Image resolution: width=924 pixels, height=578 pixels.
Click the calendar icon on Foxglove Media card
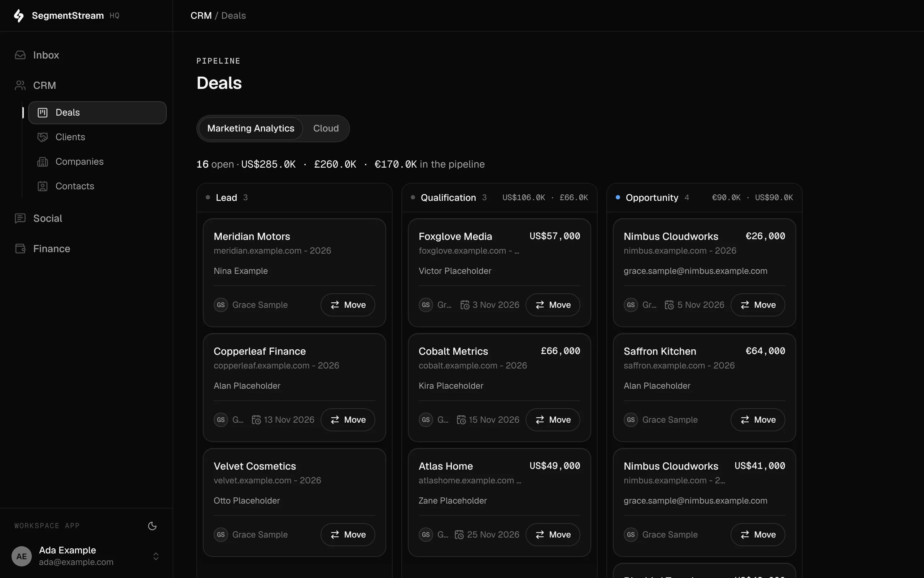point(465,305)
